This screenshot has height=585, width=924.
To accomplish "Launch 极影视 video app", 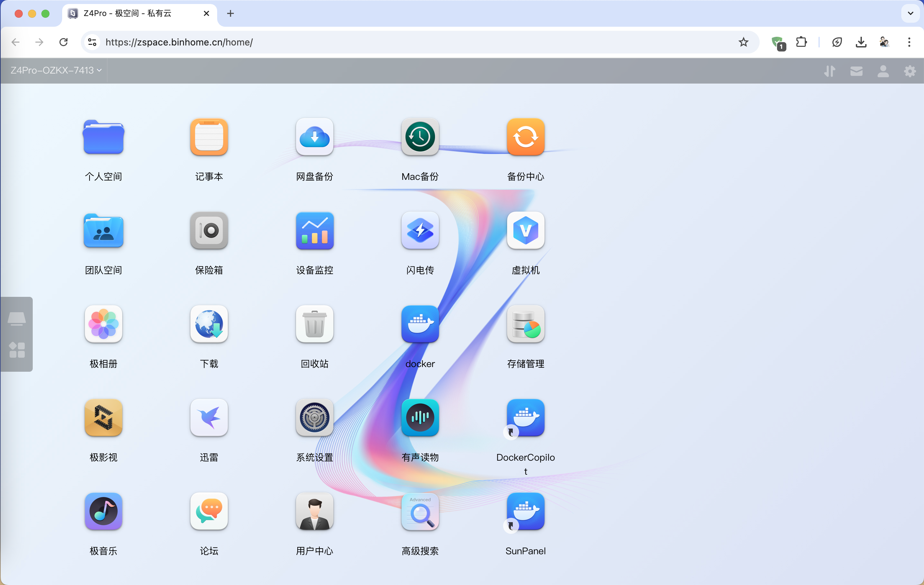I will point(103,418).
